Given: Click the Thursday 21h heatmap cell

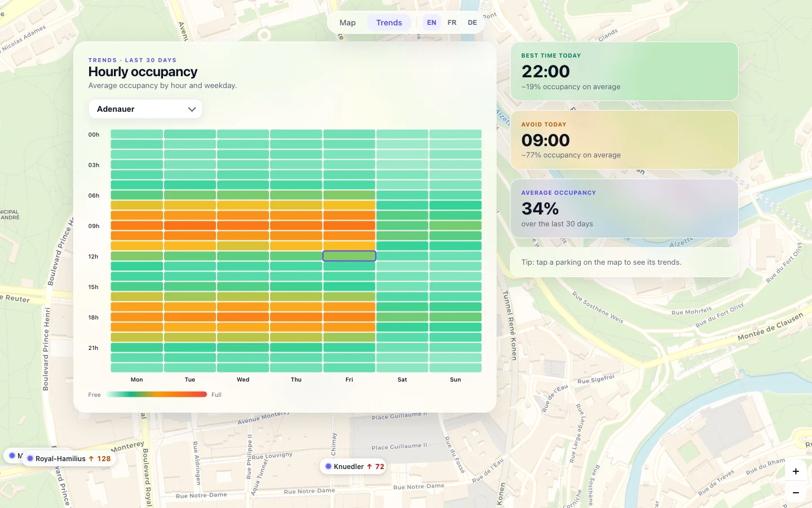Looking at the screenshot, I should [296, 347].
